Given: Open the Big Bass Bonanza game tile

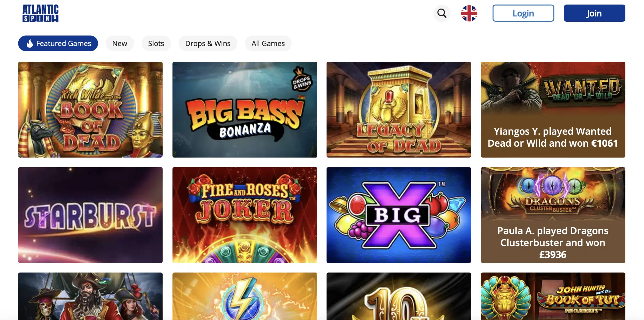Looking at the screenshot, I should pyautogui.click(x=245, y=110).
